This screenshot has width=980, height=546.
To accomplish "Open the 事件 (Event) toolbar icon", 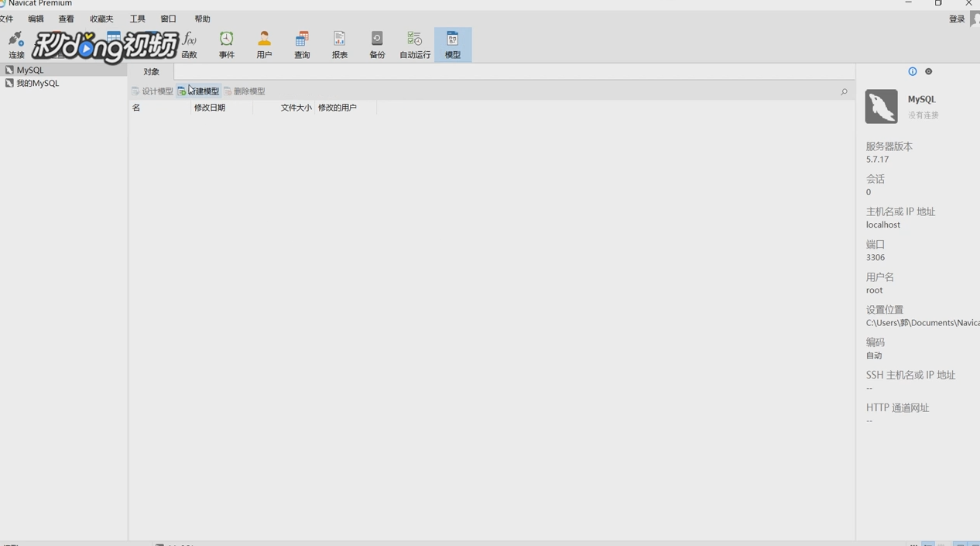I will (x=226, y=45).
